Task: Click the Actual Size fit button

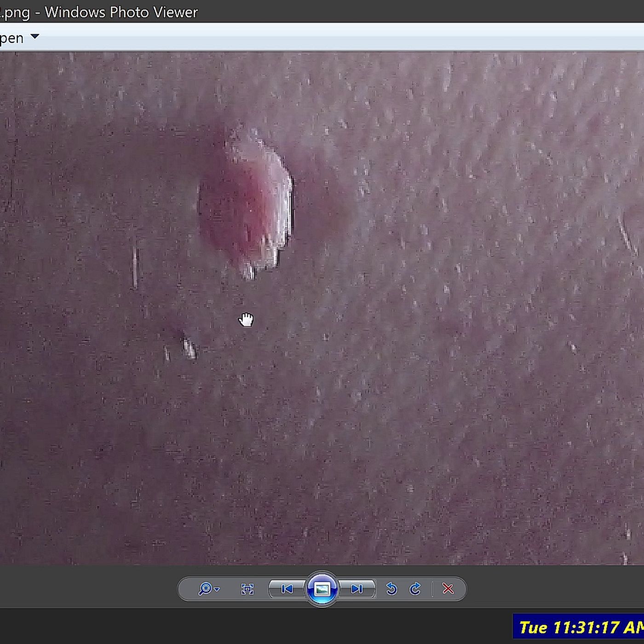Action: (x=247, y=589)
